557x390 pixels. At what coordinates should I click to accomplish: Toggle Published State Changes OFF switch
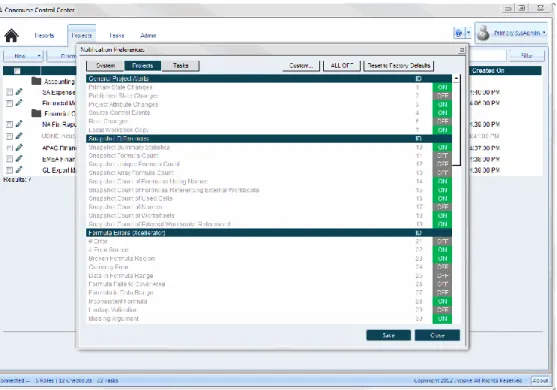point(442,96)
